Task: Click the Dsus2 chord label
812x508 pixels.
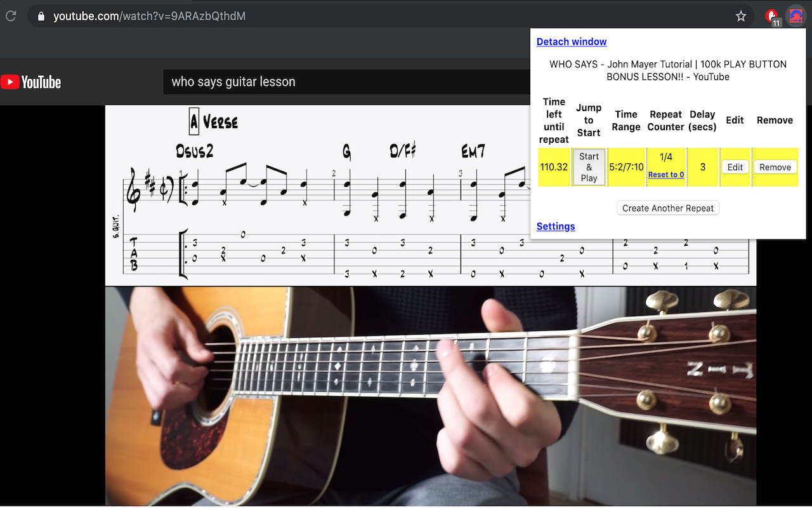Action: (195, 151)
